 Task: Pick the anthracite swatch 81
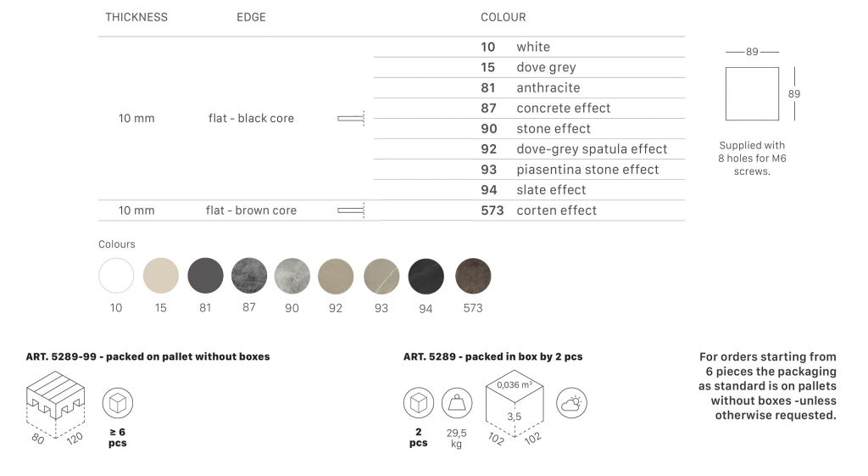pyautogui.click(x=205, y=276)
